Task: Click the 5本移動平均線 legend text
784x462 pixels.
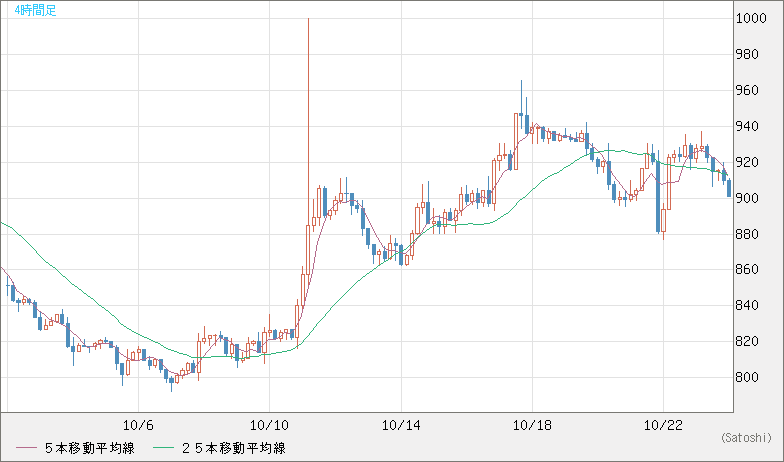Action: 88,448
